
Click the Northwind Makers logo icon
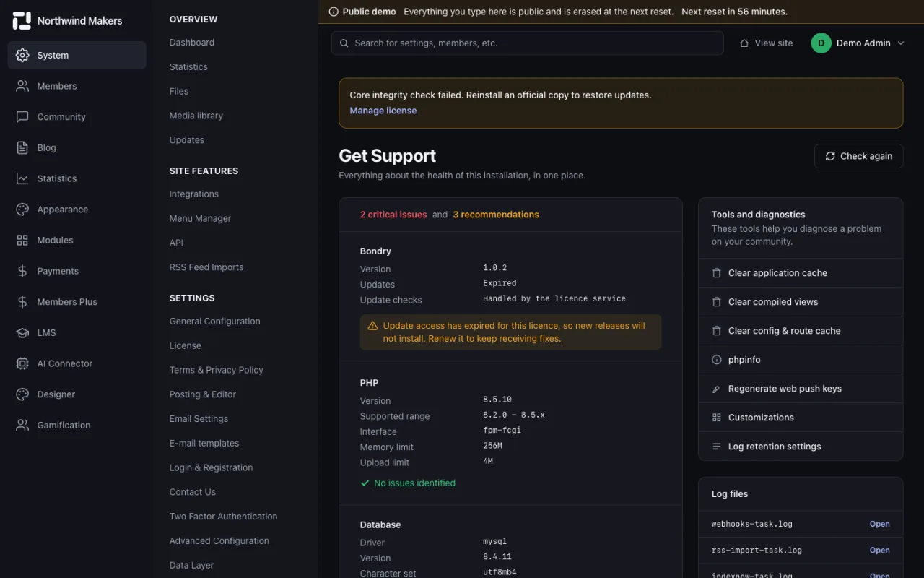(x=22, y=21)
